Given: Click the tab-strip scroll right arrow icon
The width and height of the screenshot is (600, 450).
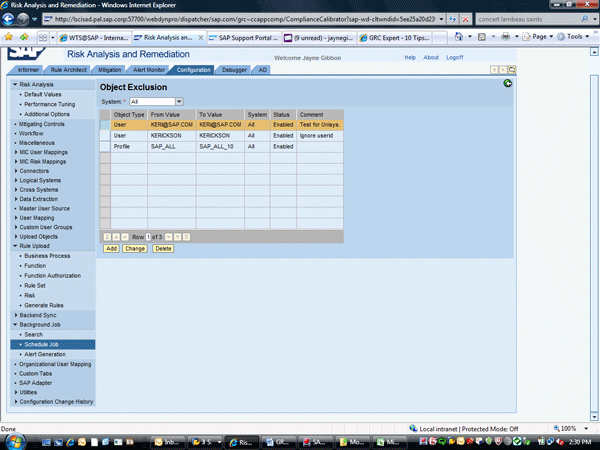Looking at the screenshot, I should coord(503,70).
